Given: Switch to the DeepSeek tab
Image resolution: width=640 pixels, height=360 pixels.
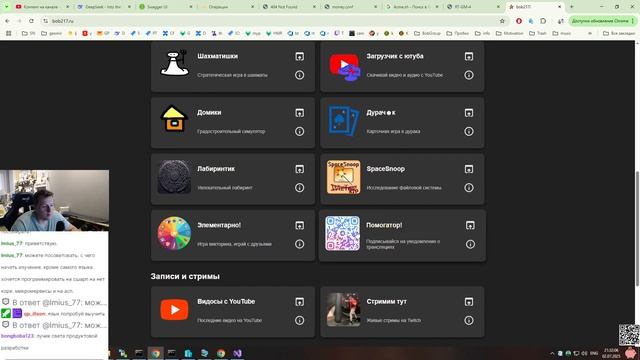Looking at the screenshot, I should [x=104, y=7].
